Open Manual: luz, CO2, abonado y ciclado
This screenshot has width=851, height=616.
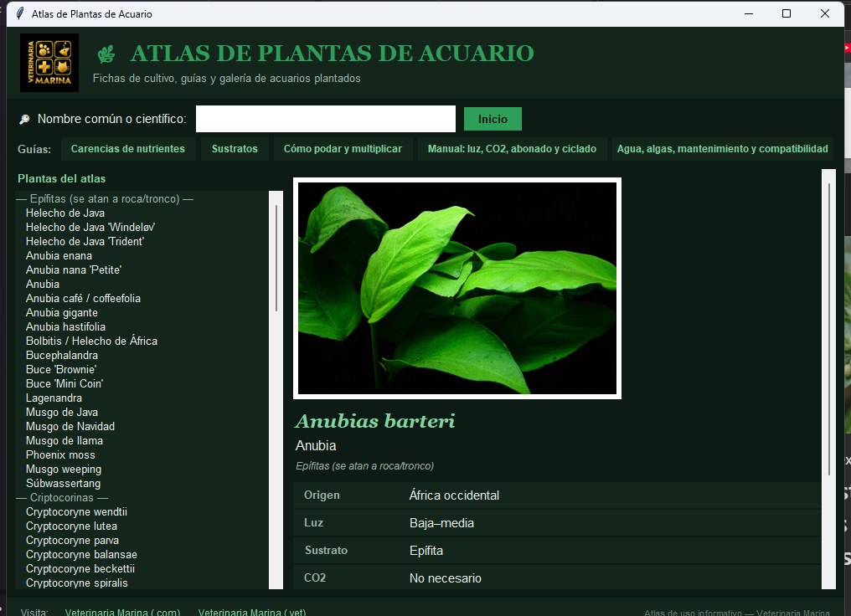point(512,149)
